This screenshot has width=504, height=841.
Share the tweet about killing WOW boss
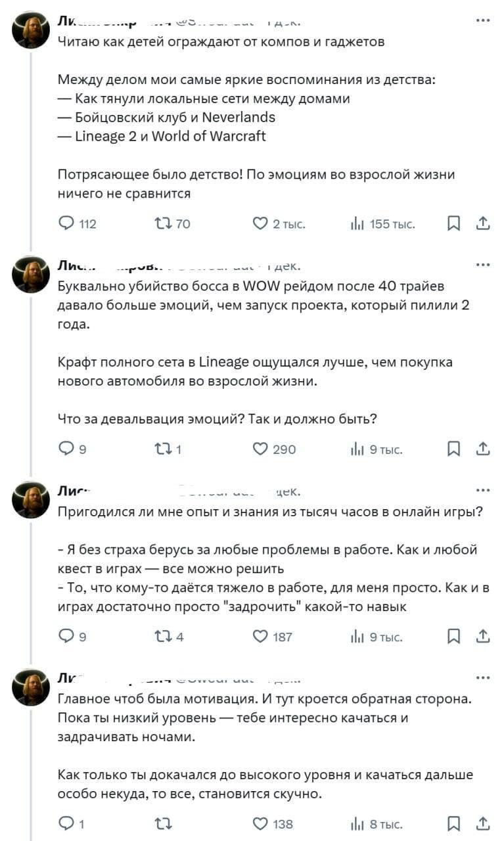click(483, 449)
